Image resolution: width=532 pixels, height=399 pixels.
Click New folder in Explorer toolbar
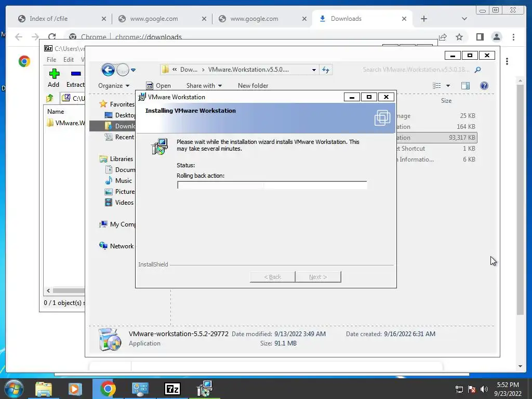click(253, 86)
